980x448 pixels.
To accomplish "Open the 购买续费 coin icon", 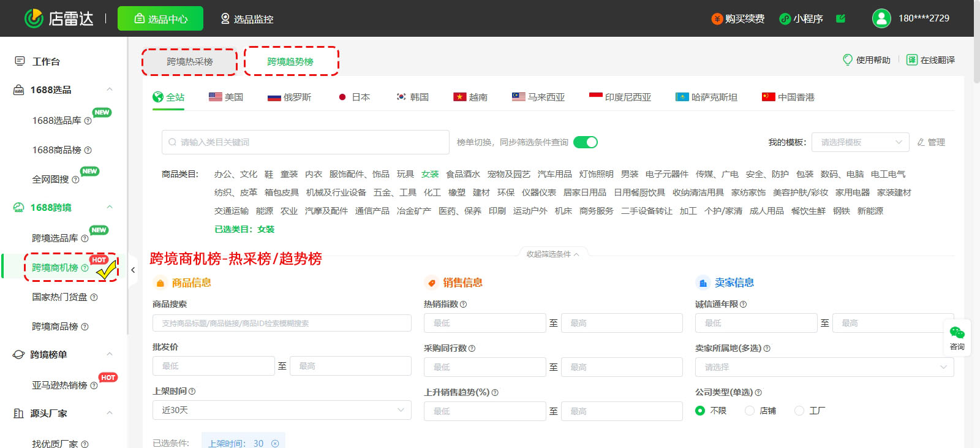I will point(717,19).
